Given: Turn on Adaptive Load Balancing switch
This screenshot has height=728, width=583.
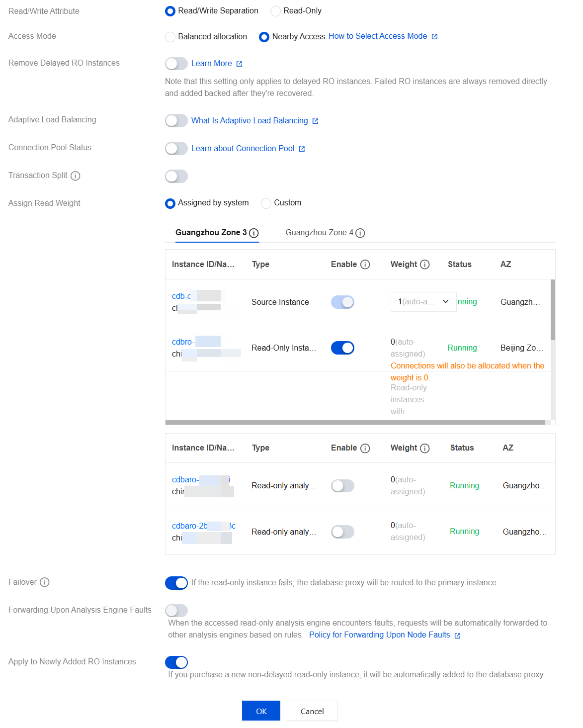Looking at the screenshot, I should (176, 121).
